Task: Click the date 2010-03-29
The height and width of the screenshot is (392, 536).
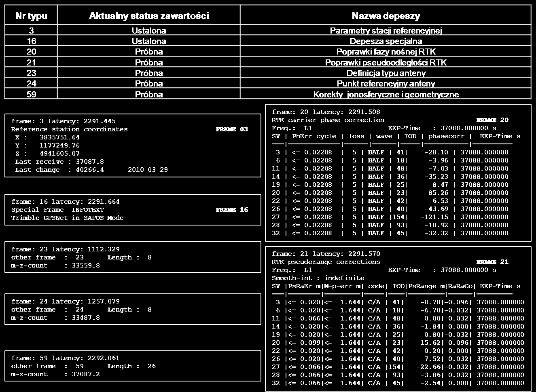Action: (148, 170)
